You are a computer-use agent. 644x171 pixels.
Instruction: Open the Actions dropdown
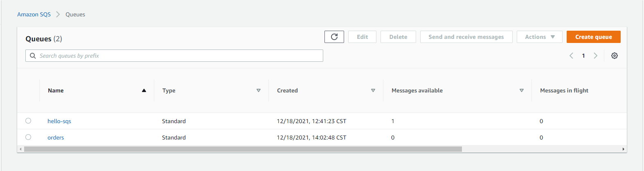click(539, 37)
